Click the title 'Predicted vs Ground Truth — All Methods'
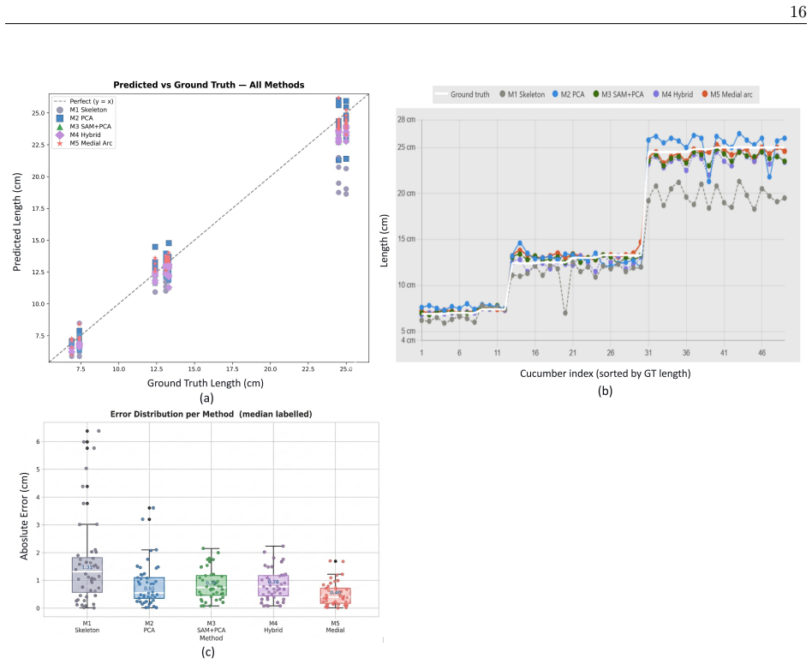This screenshot has width=812, height=664. (209, 85)
